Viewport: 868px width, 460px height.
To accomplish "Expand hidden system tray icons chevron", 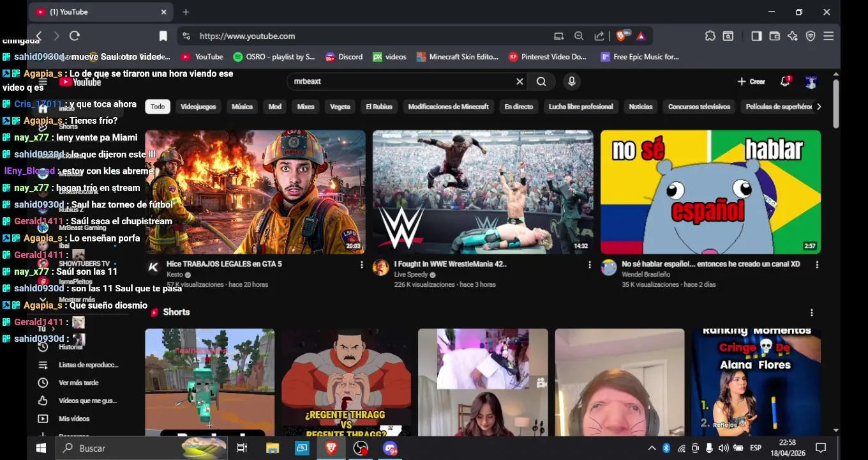I will tap(652, 448).
